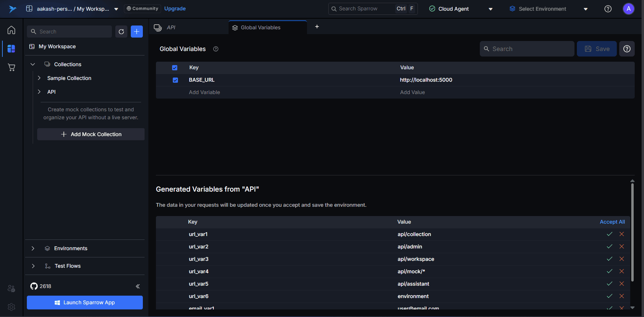Add a new tab with plus icon
Image resolution: width=644 pixels, height=317 pixels.
tap(317, 27)
